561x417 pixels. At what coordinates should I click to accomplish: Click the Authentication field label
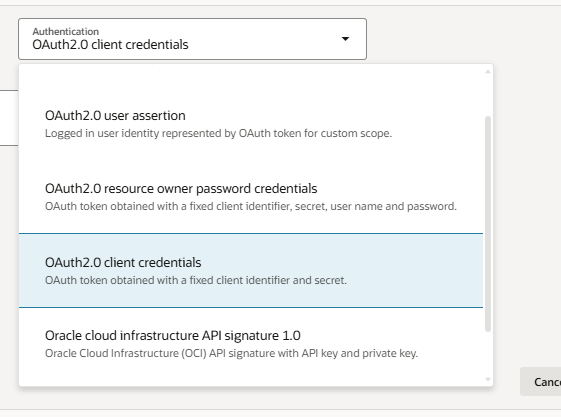point(65,31)
